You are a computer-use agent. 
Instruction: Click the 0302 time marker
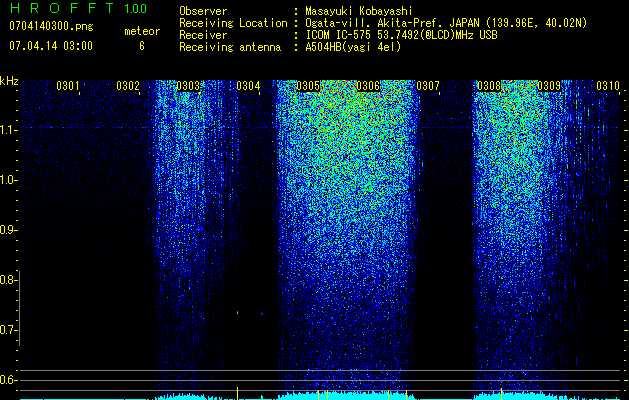[128, 86]
